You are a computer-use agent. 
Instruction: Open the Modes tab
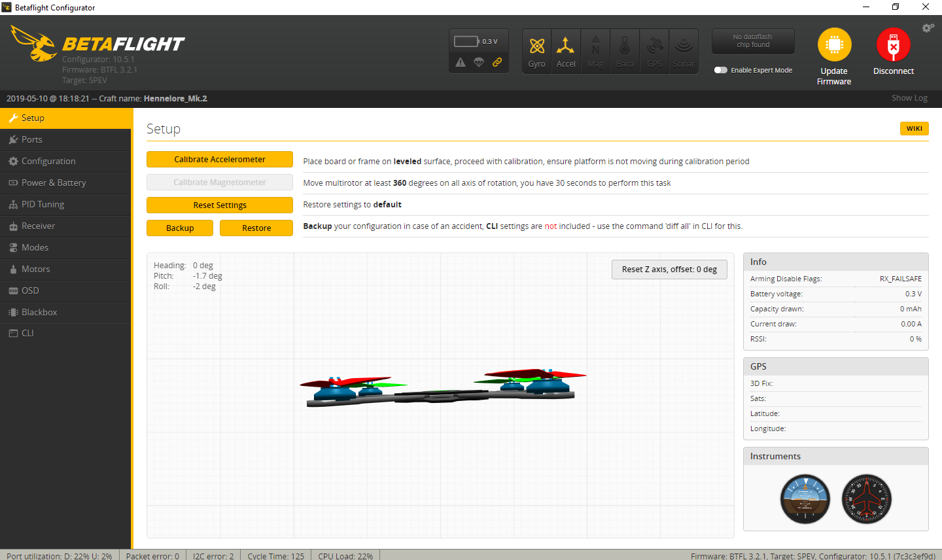(x=65, y=247)
